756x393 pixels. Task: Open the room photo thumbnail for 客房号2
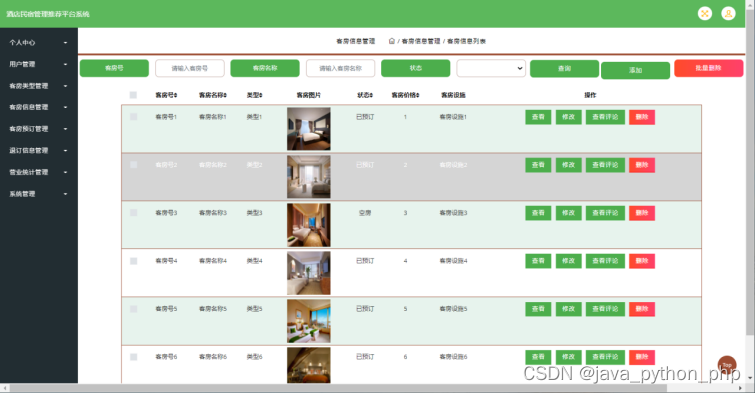click(309, 176)
